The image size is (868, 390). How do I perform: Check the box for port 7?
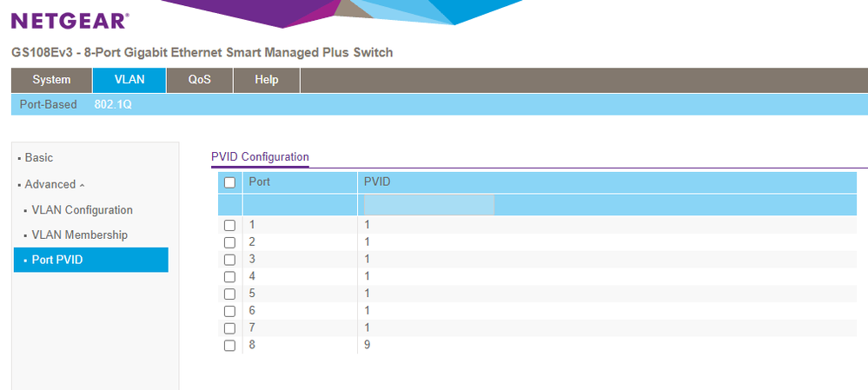(229, 328)
